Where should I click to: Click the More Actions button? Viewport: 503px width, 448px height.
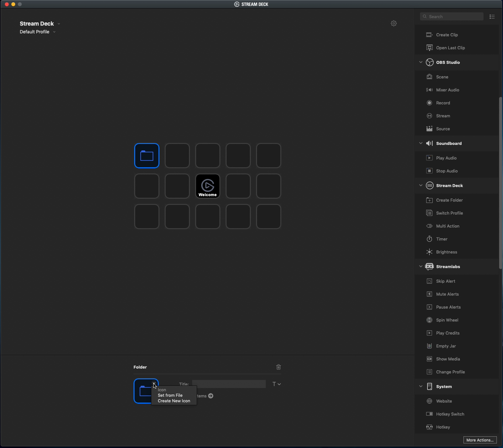[x=480, y=440]
